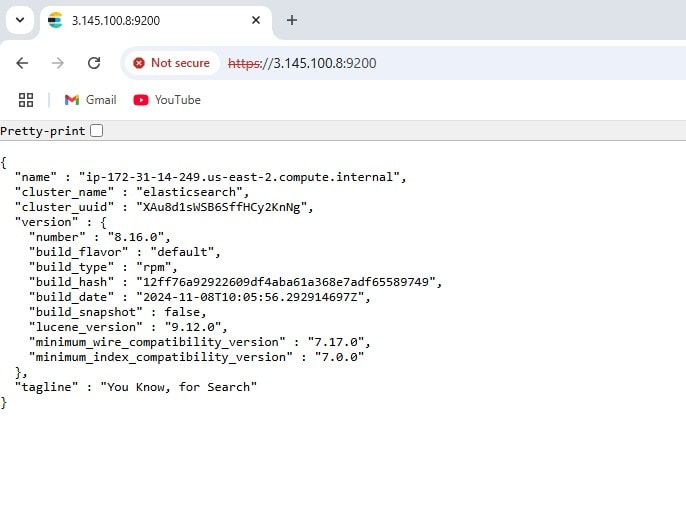
Task: Click the build_snapshot value false
Action: 182,312
